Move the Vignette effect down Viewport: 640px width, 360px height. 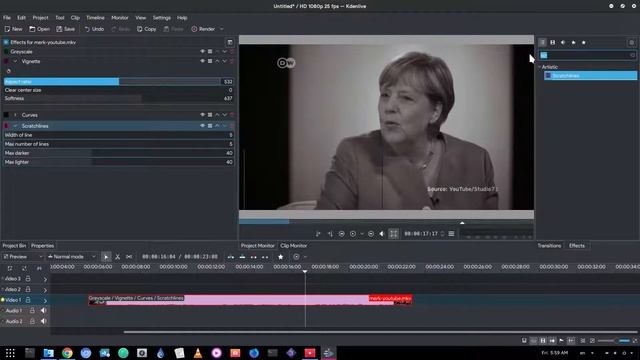[224, 61]
